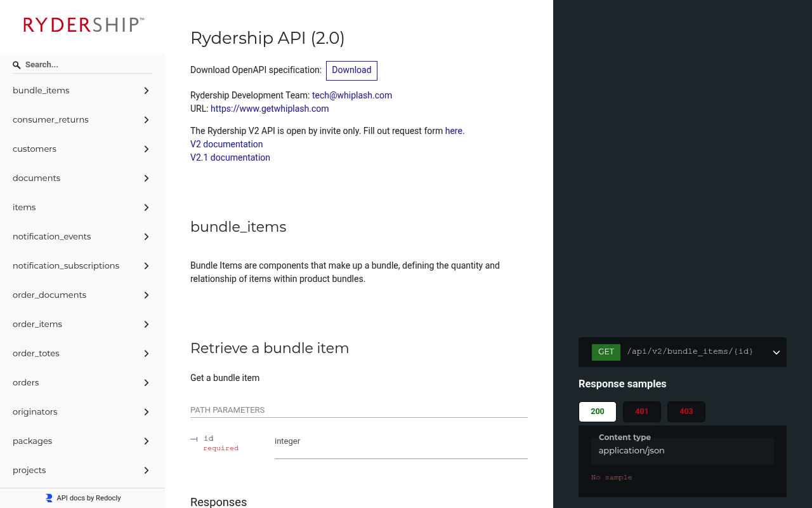Open V2.1 documentation link
Screen dimensions: 812x508
coord(230,157)
